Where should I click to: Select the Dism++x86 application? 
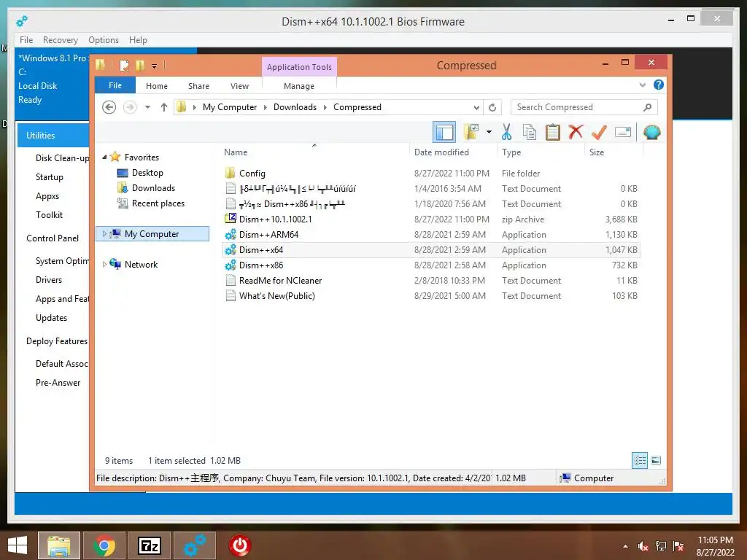click(x=430, y=265)
